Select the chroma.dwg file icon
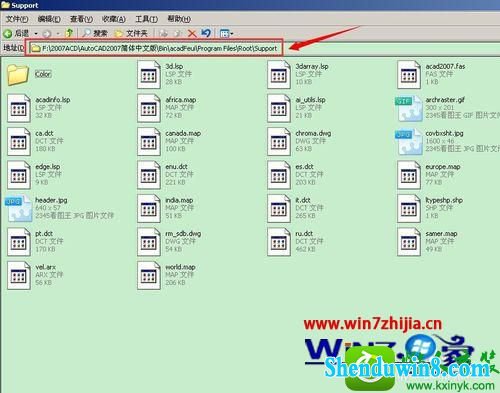 (x=279, y=142)
